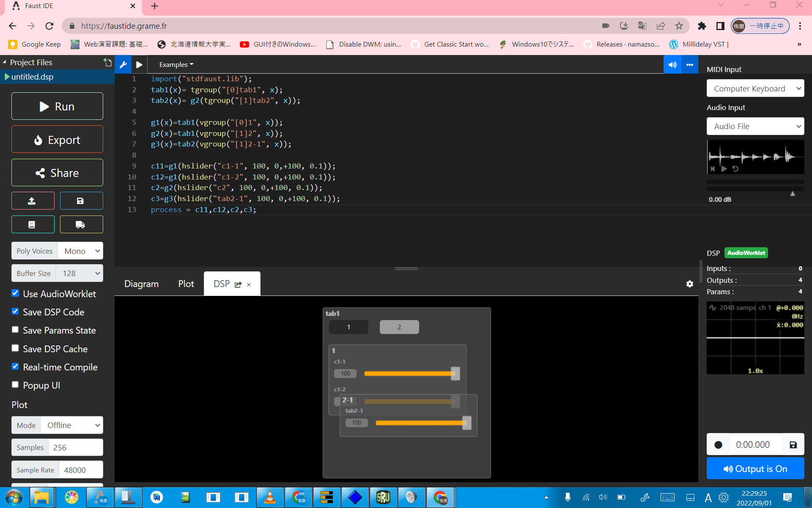Switch to the Diagram tab

coord(141,284)
